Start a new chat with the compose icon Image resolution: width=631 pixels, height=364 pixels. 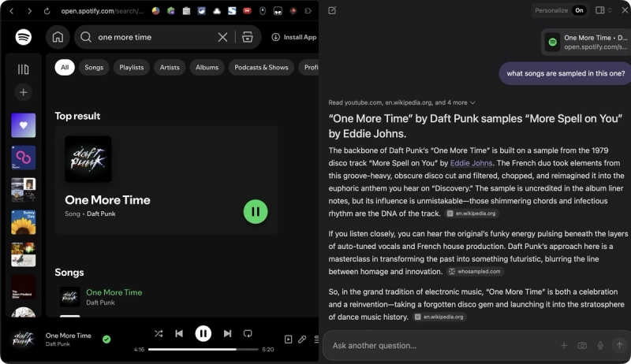tap(332, 10)
